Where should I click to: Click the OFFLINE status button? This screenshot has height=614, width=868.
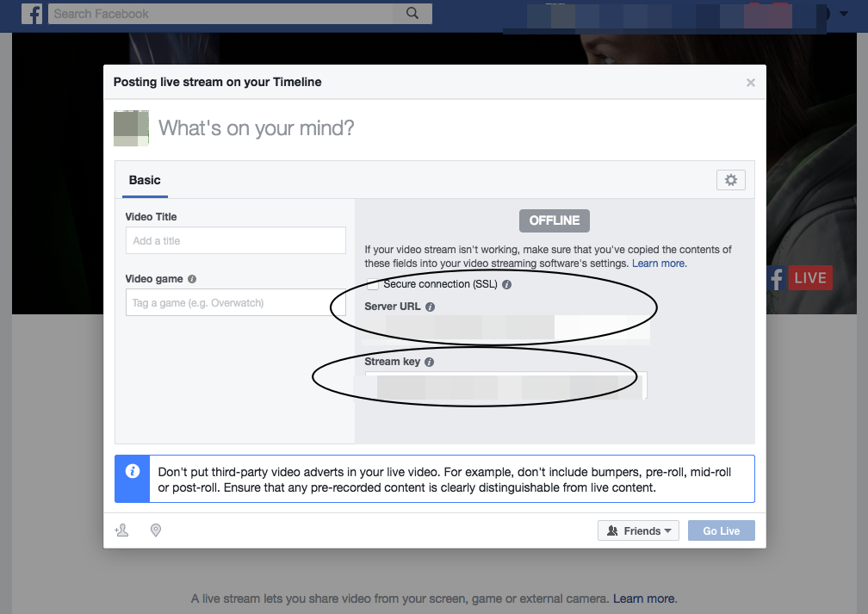pyautogui.click(x=555, y=221)
